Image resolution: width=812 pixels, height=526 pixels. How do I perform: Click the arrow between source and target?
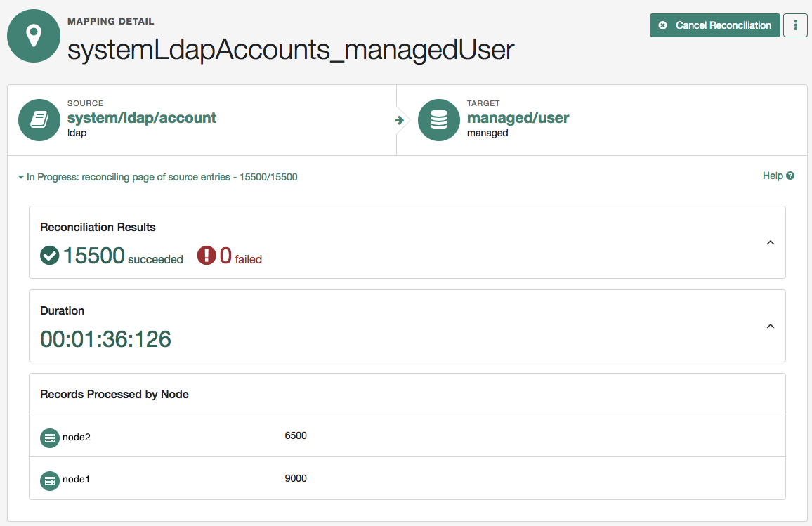[400, 120]
